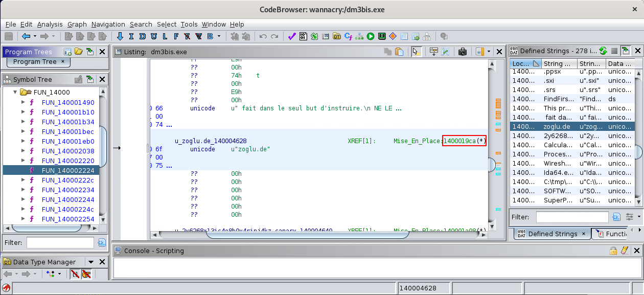Image resolution: width=644 pixels, height=295 pixels.
Task: Click the Run Script green play icon
Action: pos(371,36)
